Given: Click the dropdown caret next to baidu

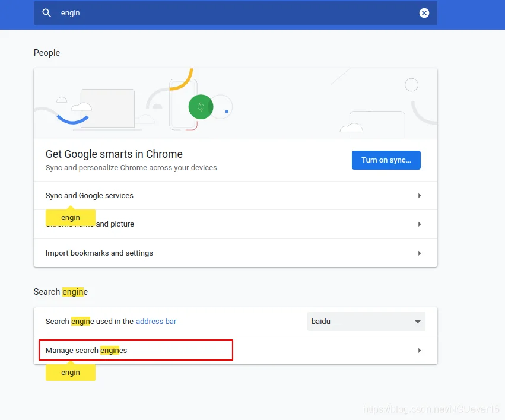Looking at the screenshot, I should pos(418,322).
